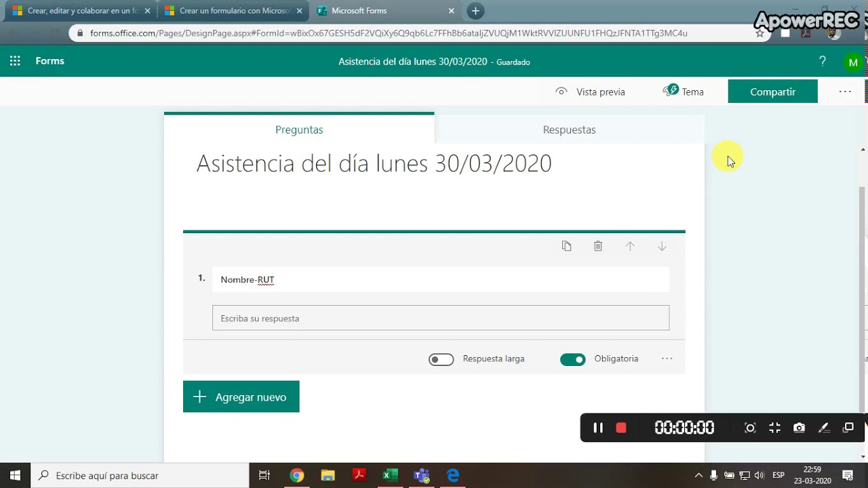Click the Compartir share button

[x=772, y=91]
